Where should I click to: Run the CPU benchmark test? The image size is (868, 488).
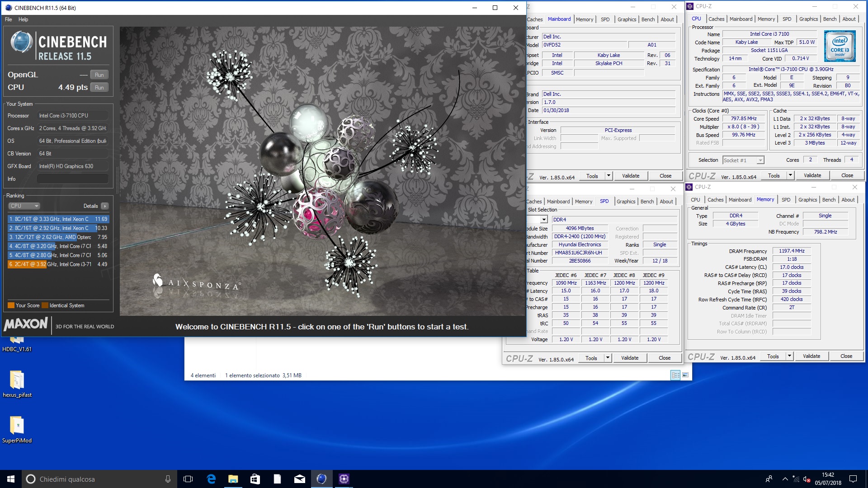click(99, 88)
